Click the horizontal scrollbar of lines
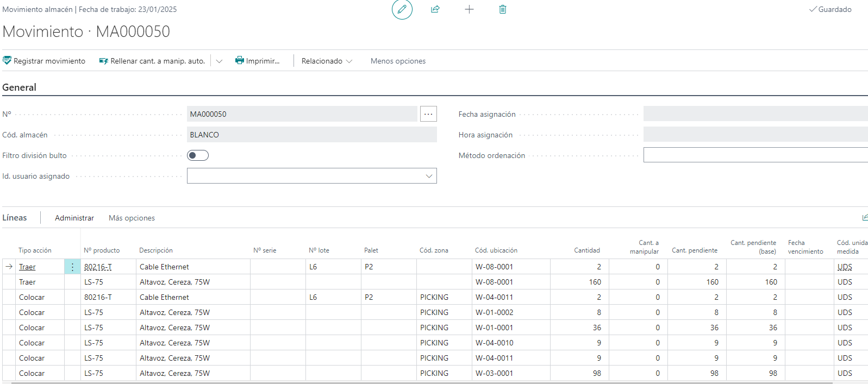868x384 pixels. click(x=422, y=382)
